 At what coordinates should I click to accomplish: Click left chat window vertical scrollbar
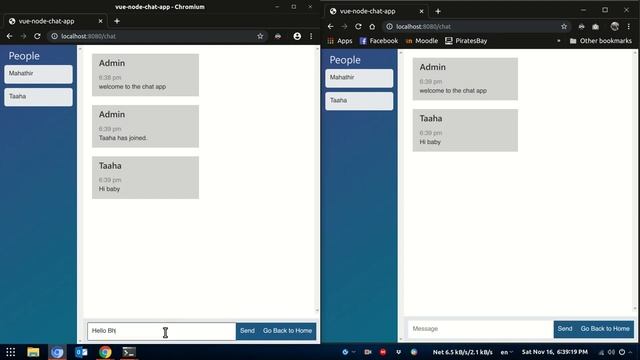coord(318,180)
